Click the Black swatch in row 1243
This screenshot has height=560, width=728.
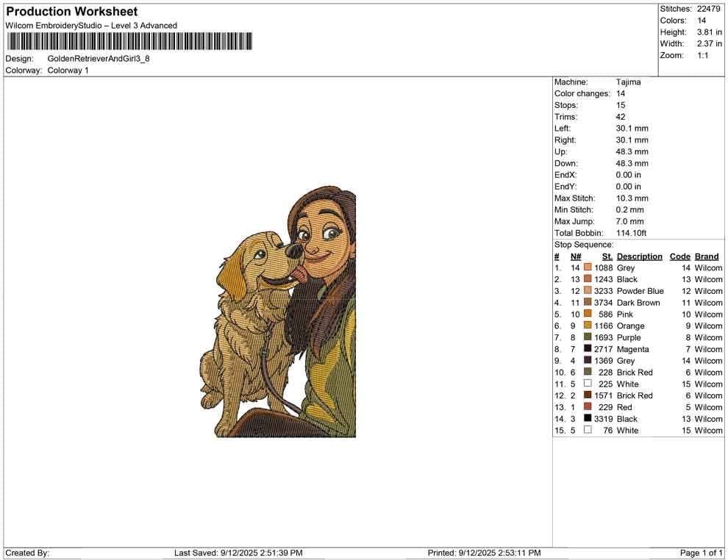588,279
